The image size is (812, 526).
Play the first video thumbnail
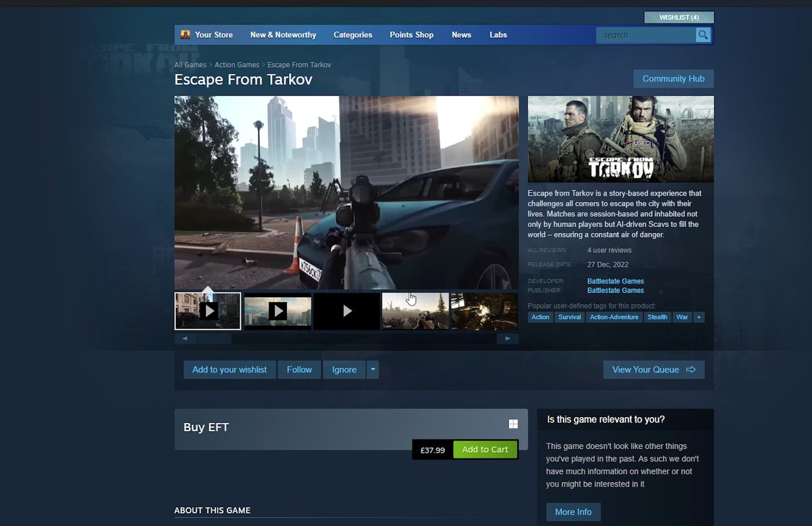click(208, 311)
